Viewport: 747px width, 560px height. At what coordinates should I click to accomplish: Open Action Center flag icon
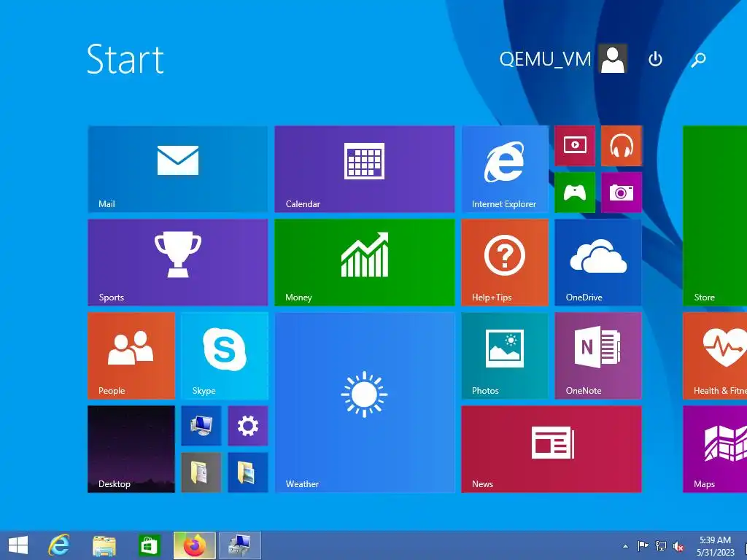click(643, 545)
